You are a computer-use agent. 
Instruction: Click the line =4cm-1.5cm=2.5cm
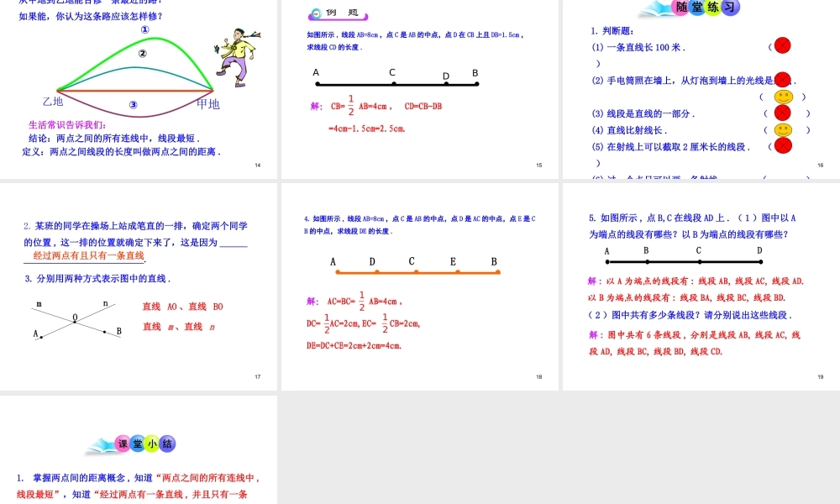click(367, 129)
